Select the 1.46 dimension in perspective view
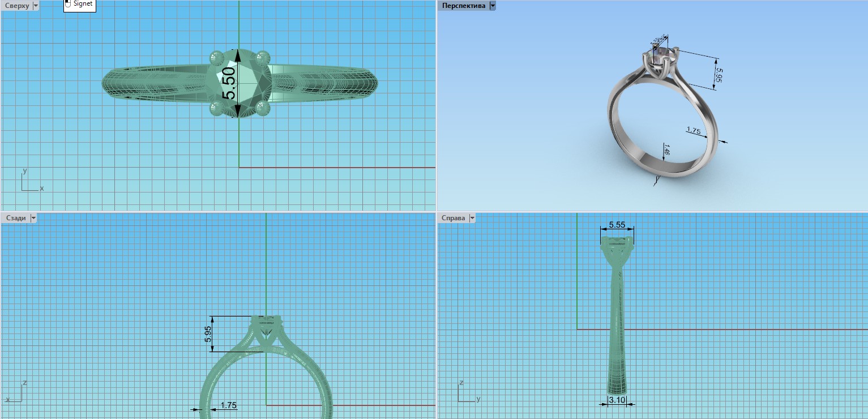 coord(666,151)
